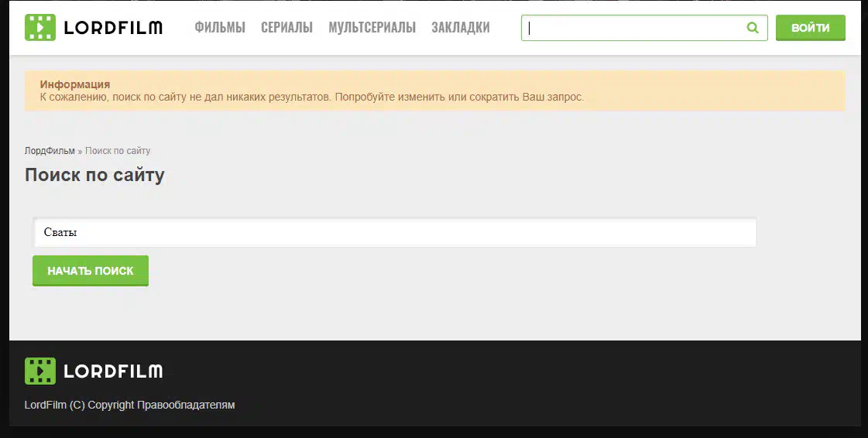Click the LORDFILM wordmark in header
The width and height of the screenshot is (868, 438).
tap(113, 28)
